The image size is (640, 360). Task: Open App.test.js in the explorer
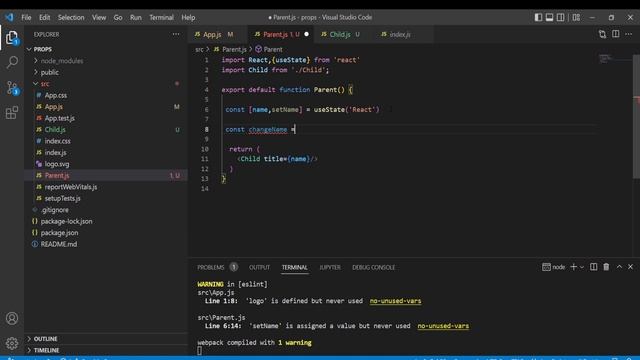[105, 118]
